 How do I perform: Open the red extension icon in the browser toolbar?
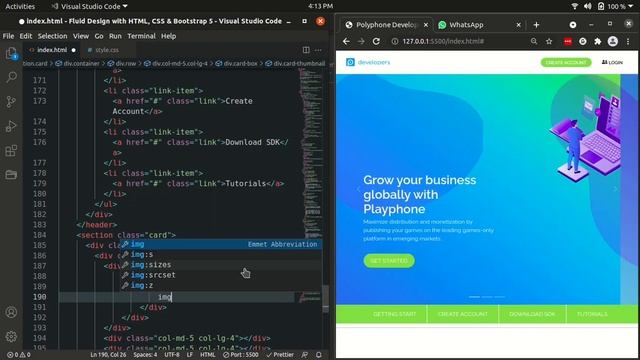coord(568,41)
